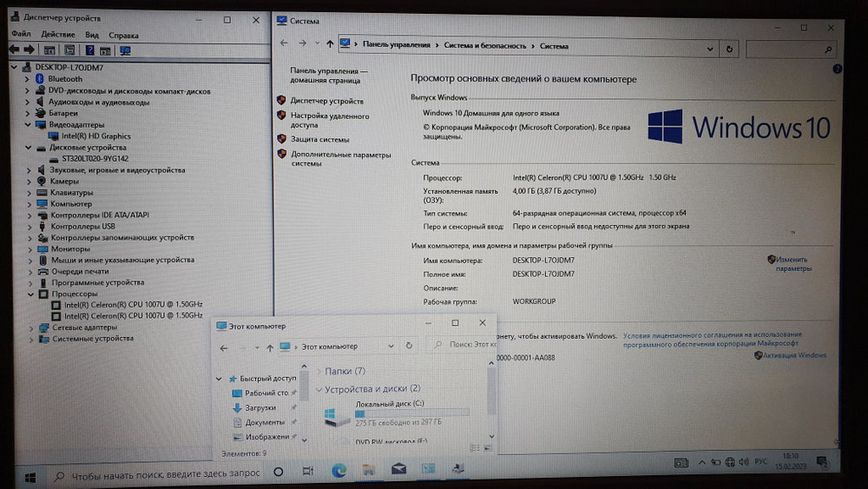
Task: Select the Клавиатуры category
Action: click(x=71, y=193)
